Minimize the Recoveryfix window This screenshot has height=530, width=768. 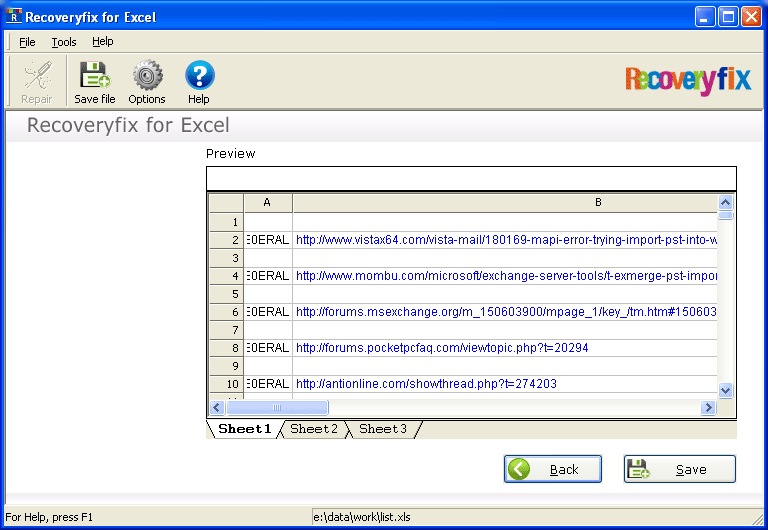point(704,17)
